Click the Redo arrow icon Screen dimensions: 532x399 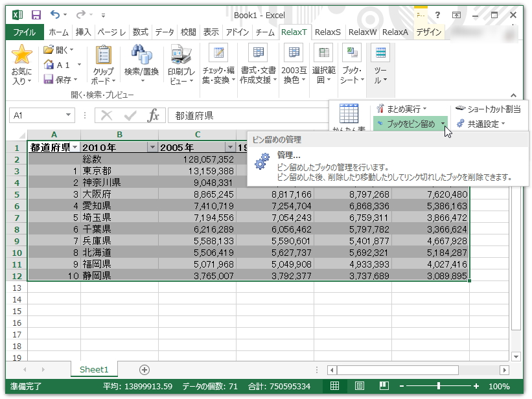pyautogui.click(x=81, y=15)
